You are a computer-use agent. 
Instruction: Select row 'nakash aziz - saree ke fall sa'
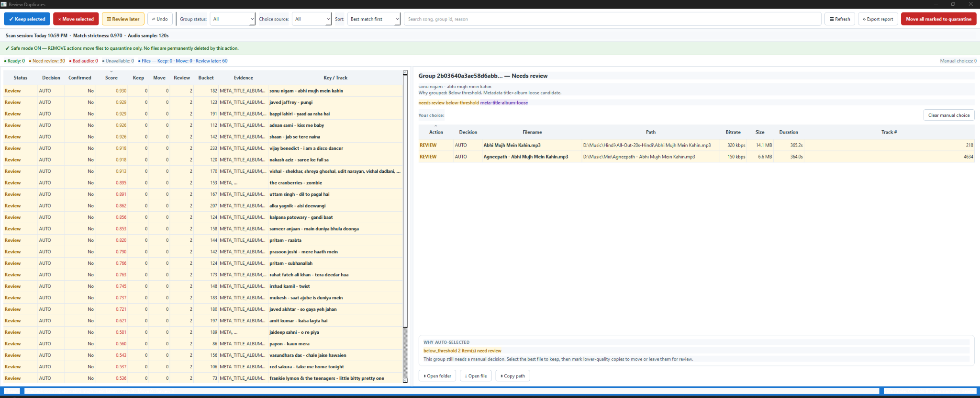pyautogui.click(x=203, y=159)
